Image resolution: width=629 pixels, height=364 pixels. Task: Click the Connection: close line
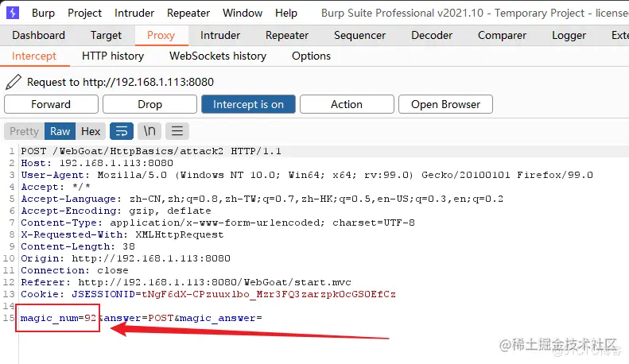75,270
